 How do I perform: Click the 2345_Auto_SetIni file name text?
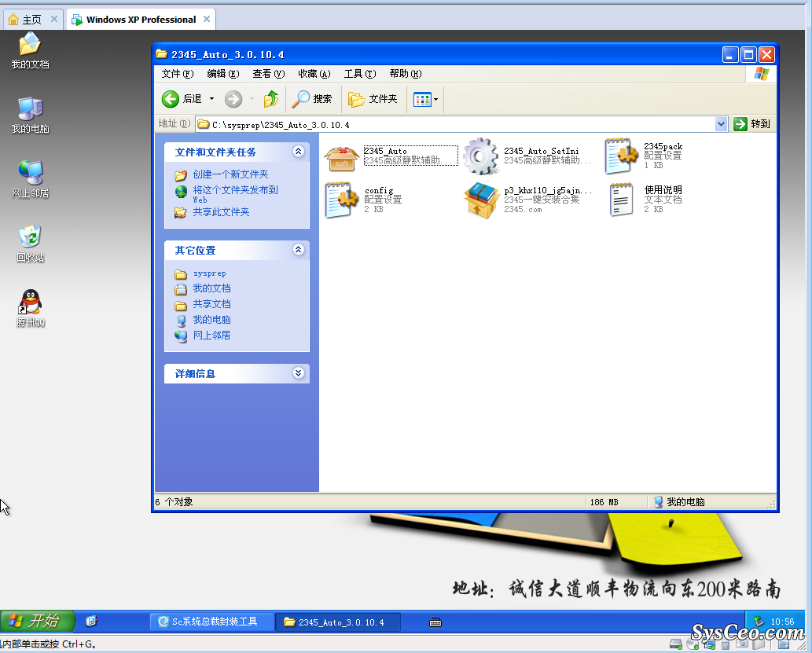[541, 151]
